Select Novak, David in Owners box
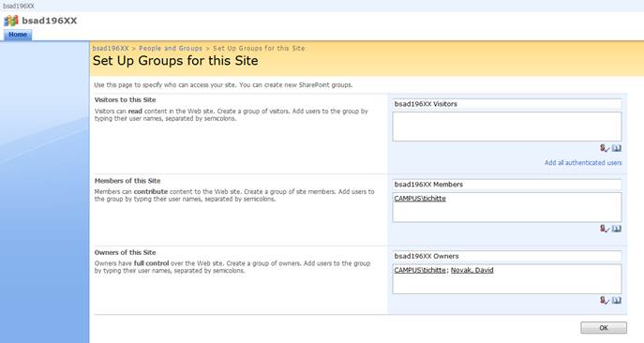This screenshot has height=343, width=644. [472, 270]
